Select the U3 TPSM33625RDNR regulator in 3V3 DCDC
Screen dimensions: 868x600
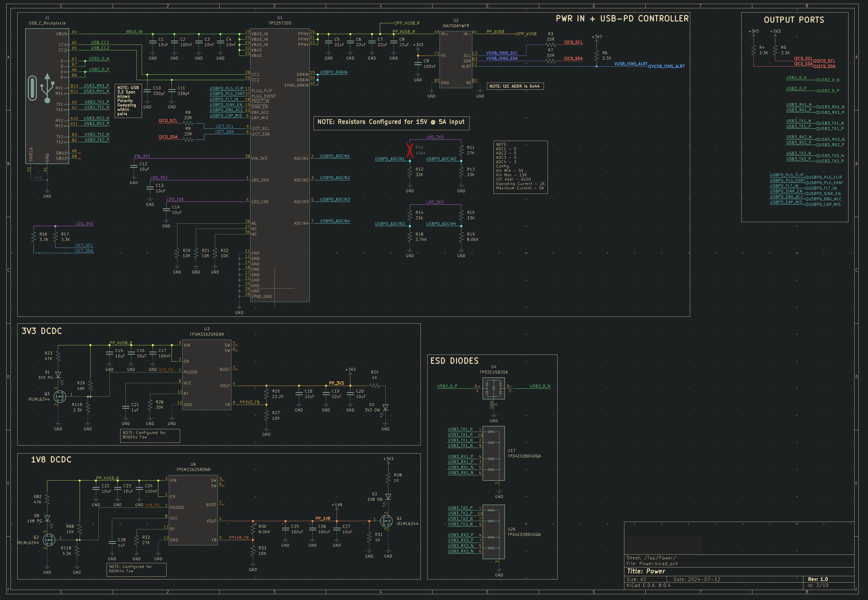pyautogui.click(x=207, y=375)
